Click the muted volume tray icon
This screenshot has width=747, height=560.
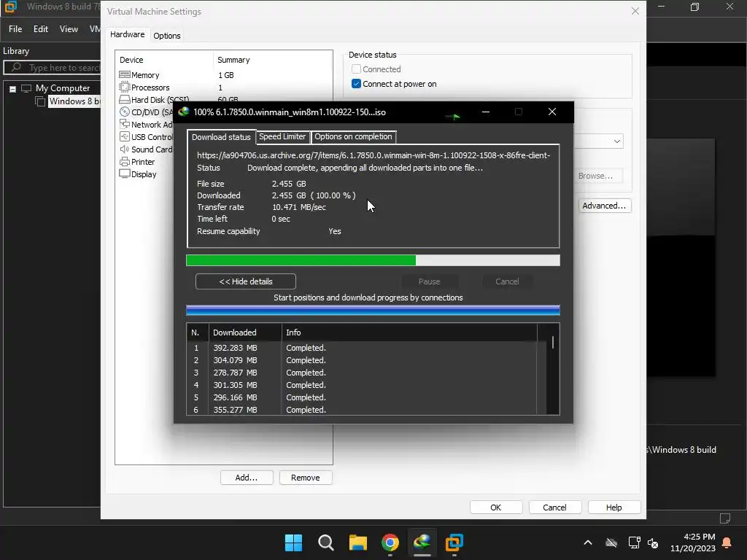tap(653, 542)
